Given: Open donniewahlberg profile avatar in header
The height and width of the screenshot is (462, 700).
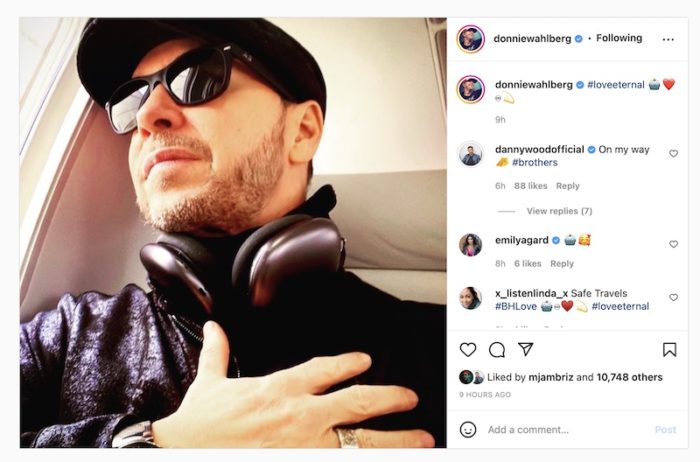Looking at the screenshot, I should point(471,39).
